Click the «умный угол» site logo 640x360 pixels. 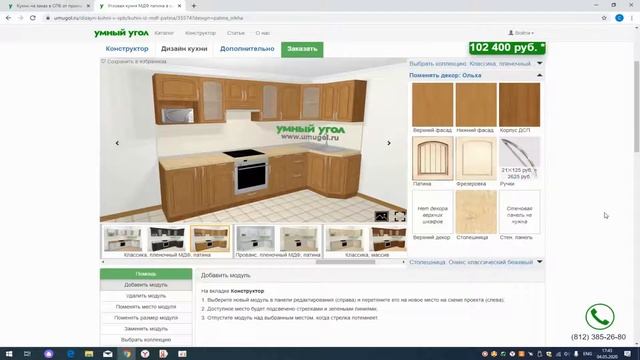[x=121, y=33]
